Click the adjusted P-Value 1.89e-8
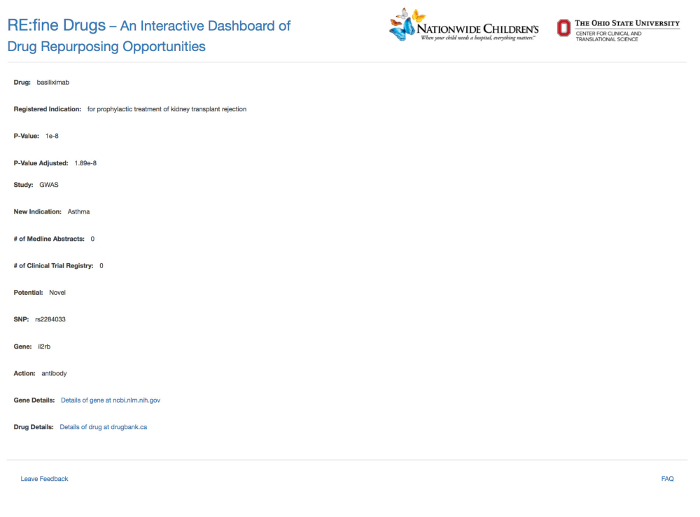 85,163
